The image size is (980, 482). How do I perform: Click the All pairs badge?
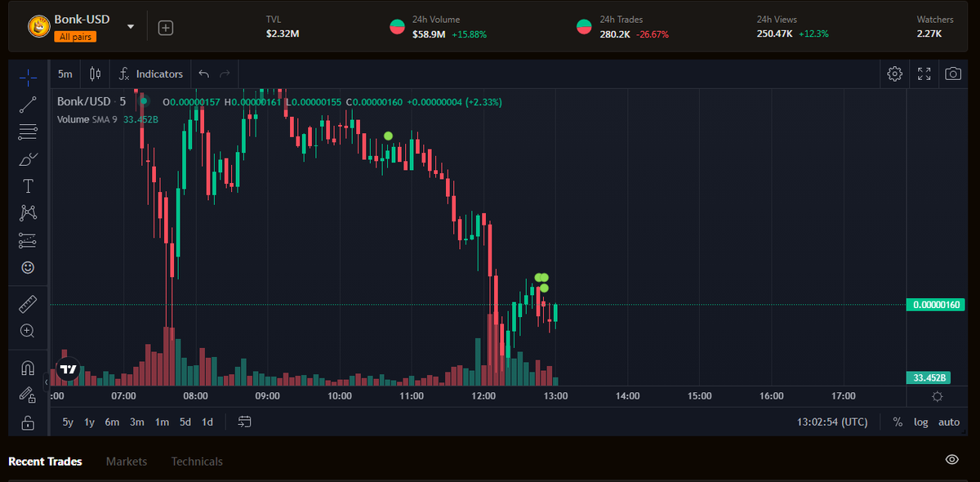(x=75, y=37)
